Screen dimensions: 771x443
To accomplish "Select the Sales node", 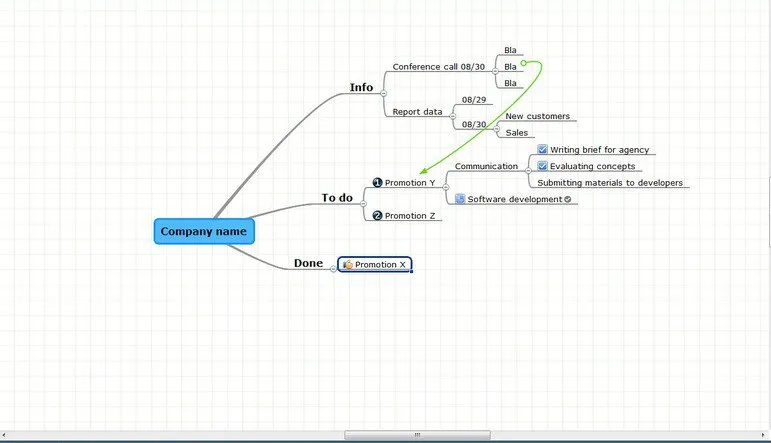I will tap(517, 132).
